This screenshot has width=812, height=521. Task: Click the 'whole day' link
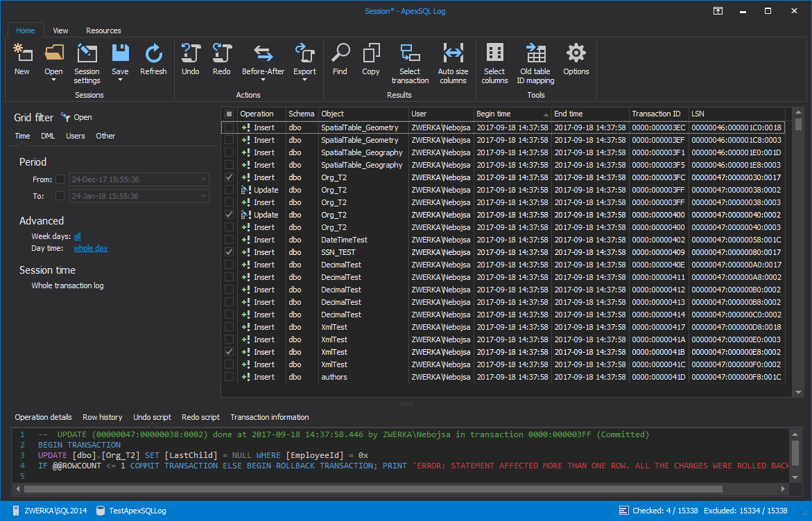click(91, 248)
